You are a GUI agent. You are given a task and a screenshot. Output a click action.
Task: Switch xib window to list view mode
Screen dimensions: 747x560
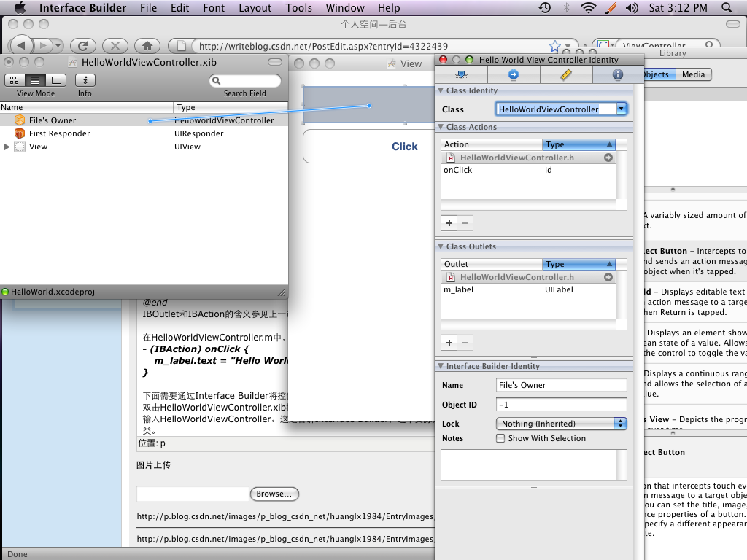pos(35,80)
